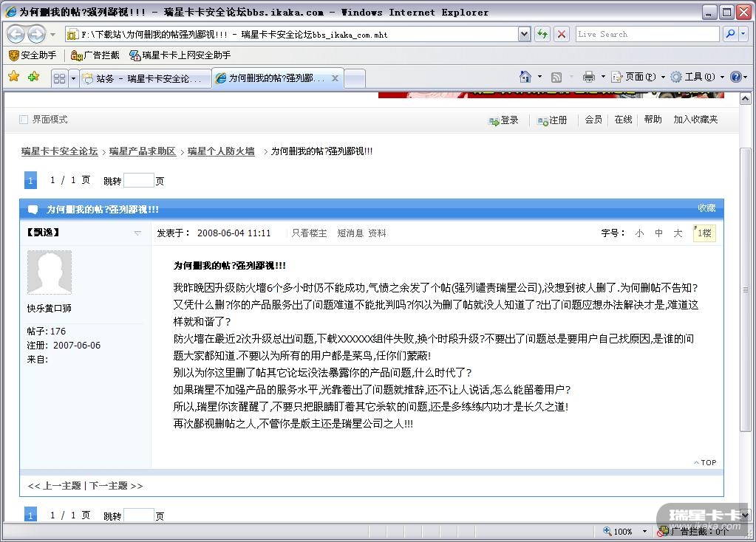This screenshot has height=542, width=756.
Task: Click the bottom 跳转 page number field
Action: pyautogui.click(x=139, y=516)
